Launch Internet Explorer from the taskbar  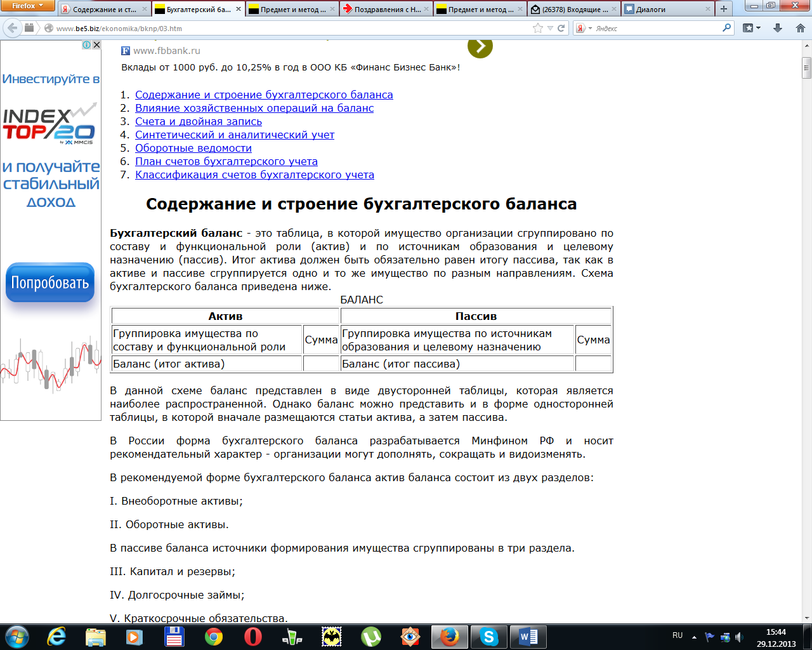[x=56, y=637]
